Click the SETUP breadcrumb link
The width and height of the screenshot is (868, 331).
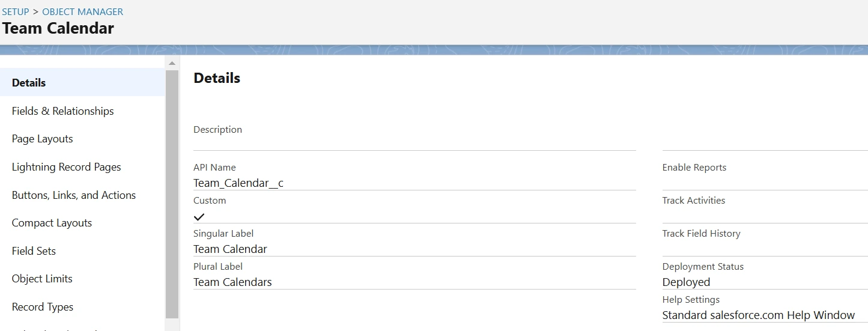point(16,11)
